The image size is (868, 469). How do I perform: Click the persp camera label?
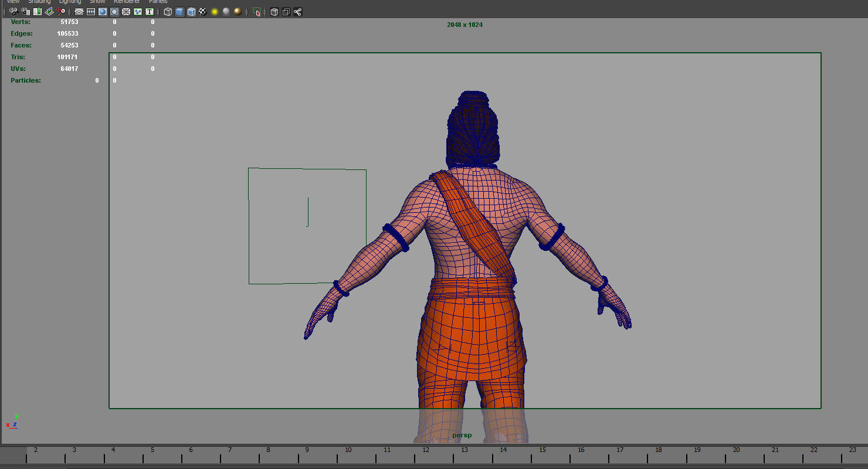point(462,435)
